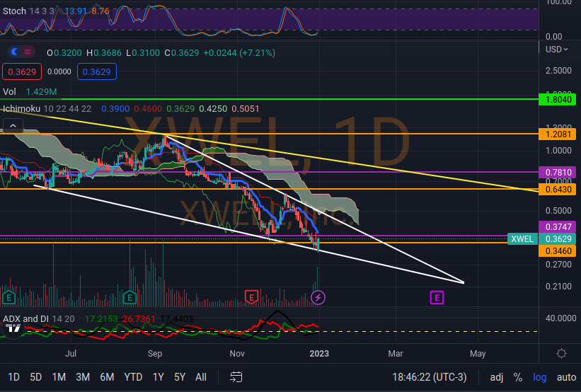This screenshot has height=392, width=581.
Task: Click the red earnings E marker
Action: 251,297
